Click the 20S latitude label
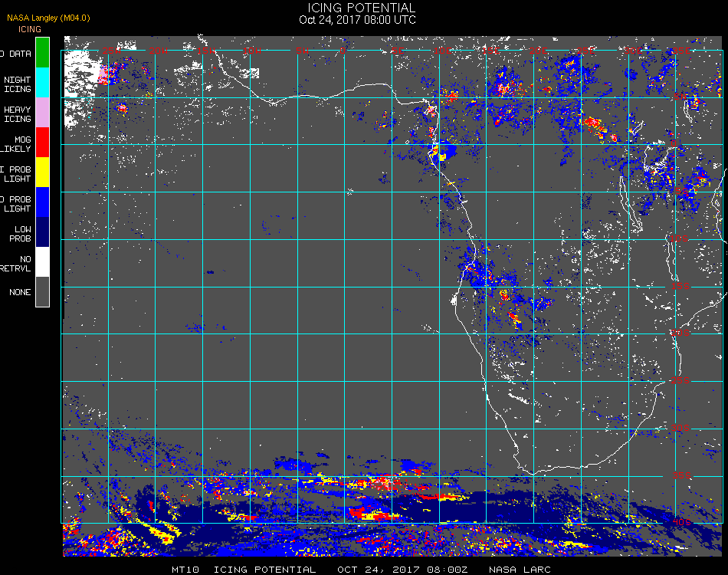 click(680, 333)
